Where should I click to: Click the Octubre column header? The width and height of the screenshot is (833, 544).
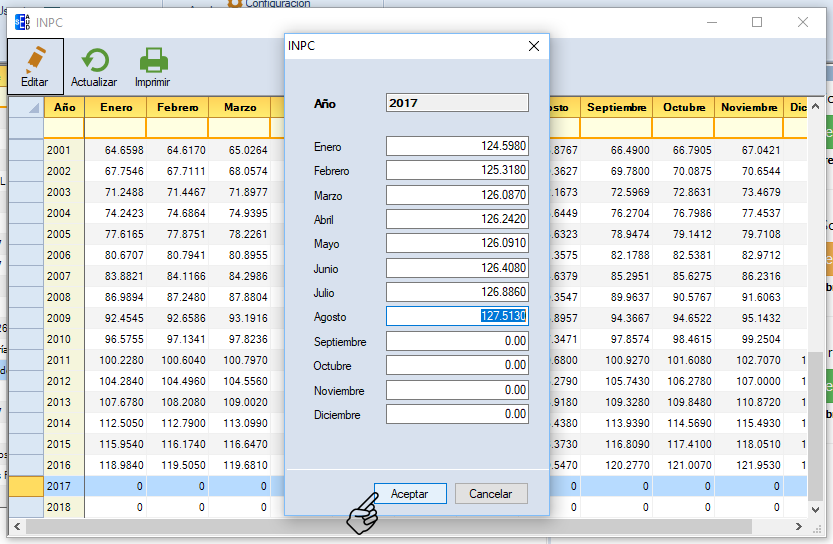(x=683, y=107)
